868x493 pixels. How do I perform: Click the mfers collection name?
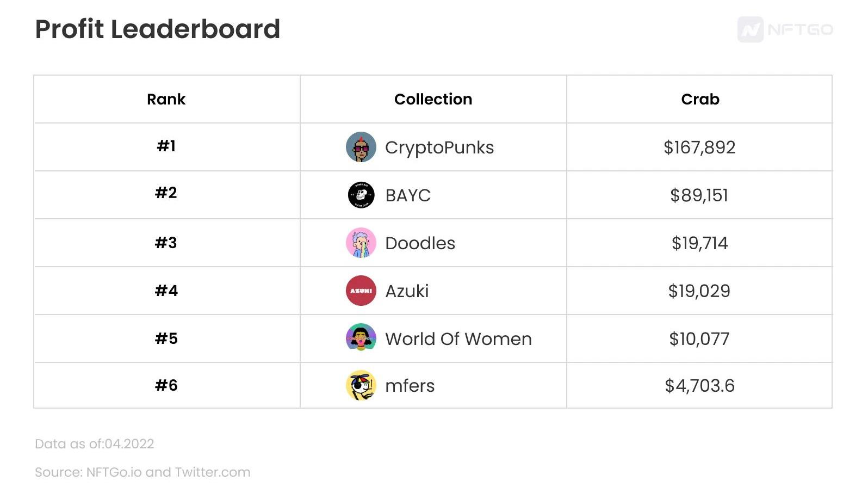[410, 386]
